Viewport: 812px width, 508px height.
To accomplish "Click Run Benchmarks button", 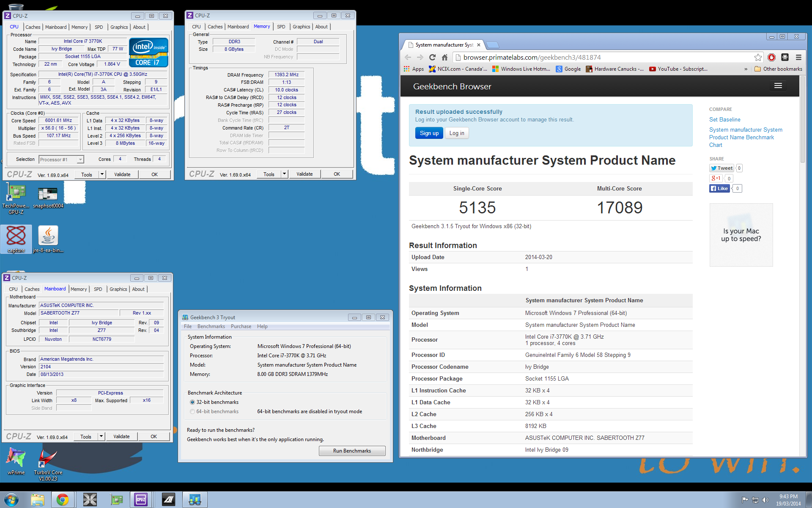I will [x=352, y=451].
